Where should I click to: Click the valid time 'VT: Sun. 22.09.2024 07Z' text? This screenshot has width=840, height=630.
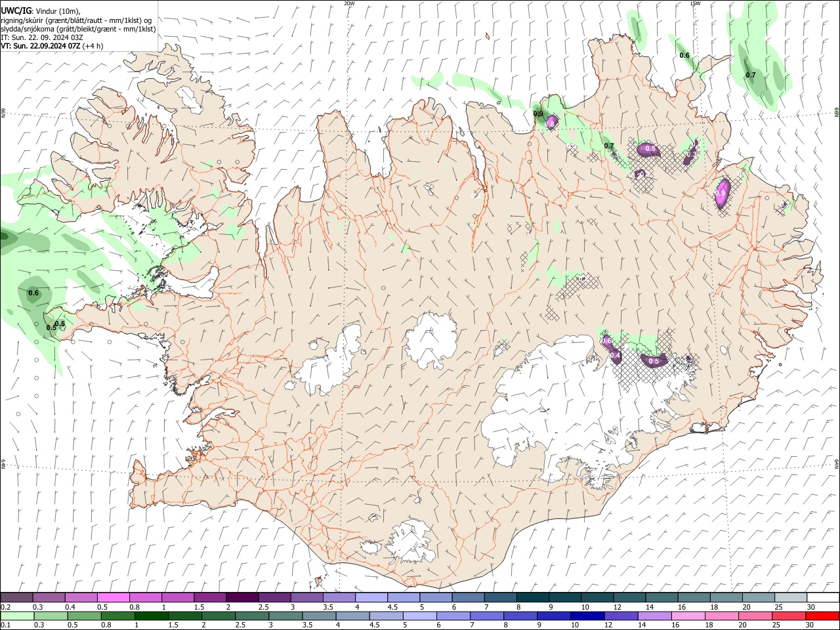(41, 46)
